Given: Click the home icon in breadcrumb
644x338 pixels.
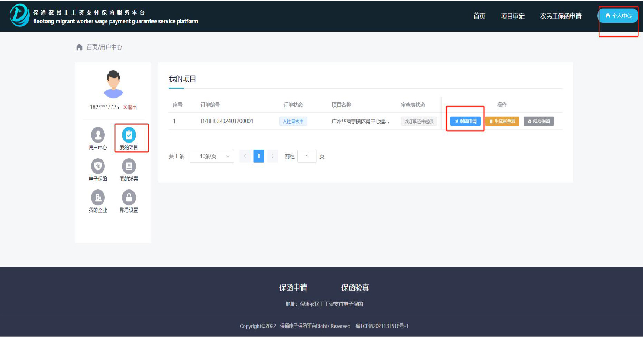Looking at the screenshot, I should pyautogui.click(x=79, y=47).
